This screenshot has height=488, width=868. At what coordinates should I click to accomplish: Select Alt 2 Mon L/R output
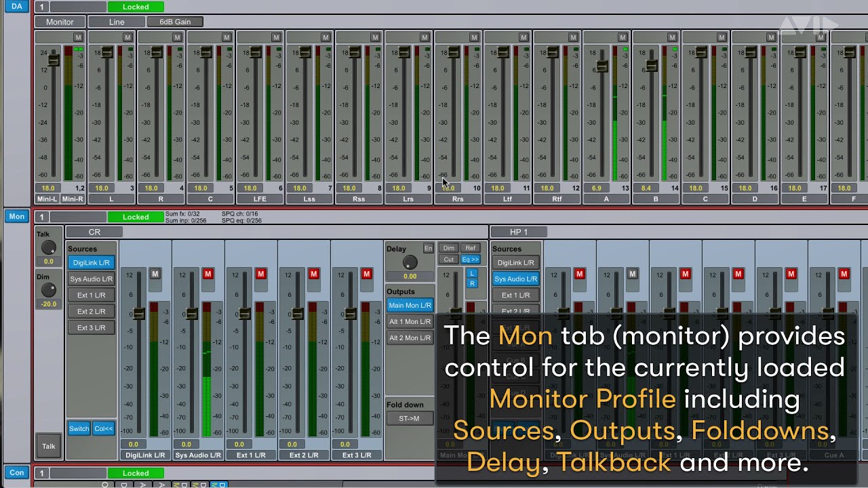[x=410, y=338]
